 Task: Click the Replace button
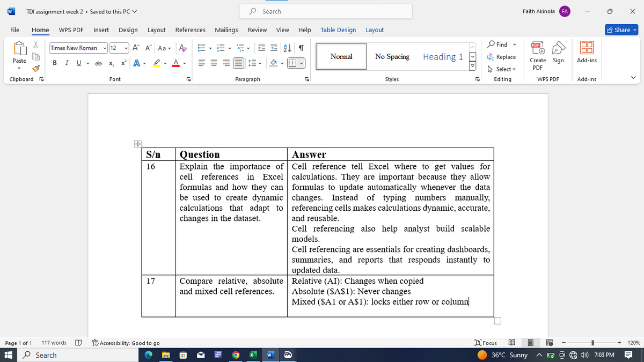coord(501,57)
